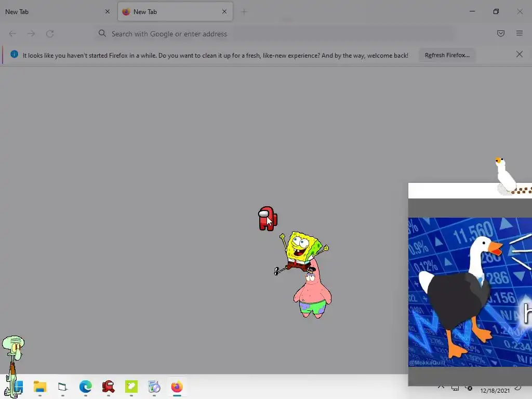Click the network tray icon

455,388
